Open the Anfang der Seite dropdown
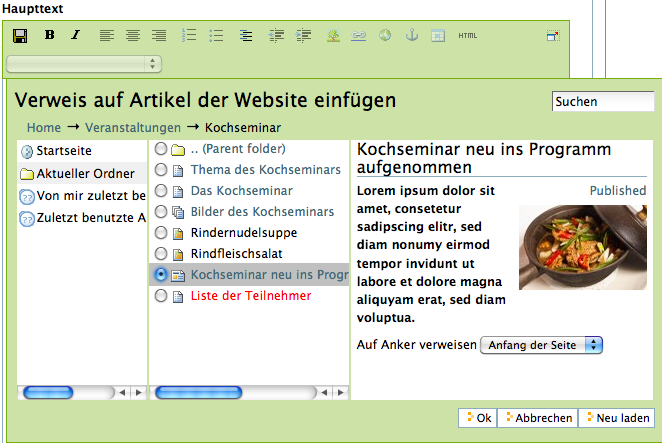Image resolution: width=662 pixels, height=443 pixels. (541, 345)
